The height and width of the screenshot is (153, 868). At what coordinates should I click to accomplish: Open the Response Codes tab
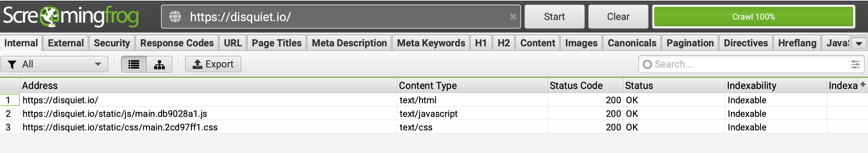tap(177, 43)
